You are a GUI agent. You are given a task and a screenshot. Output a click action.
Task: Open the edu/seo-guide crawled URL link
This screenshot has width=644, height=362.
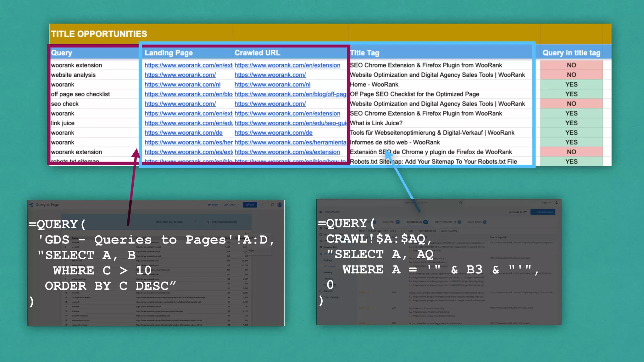[x=291, y=123]
